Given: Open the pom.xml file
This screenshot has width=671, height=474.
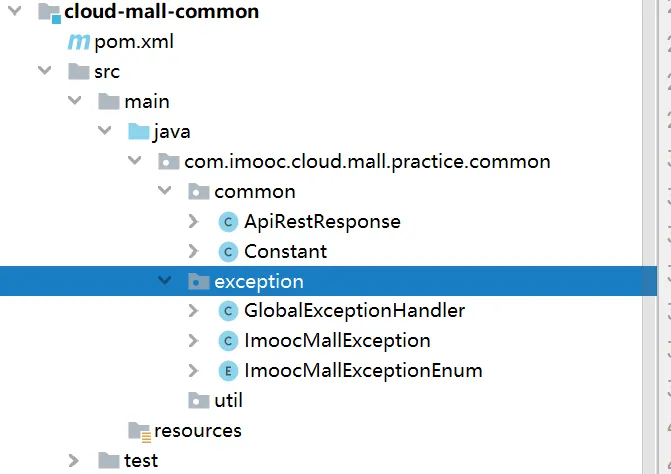Looking at the screenshot, I should pyautogui.click(x=125, y=42).
